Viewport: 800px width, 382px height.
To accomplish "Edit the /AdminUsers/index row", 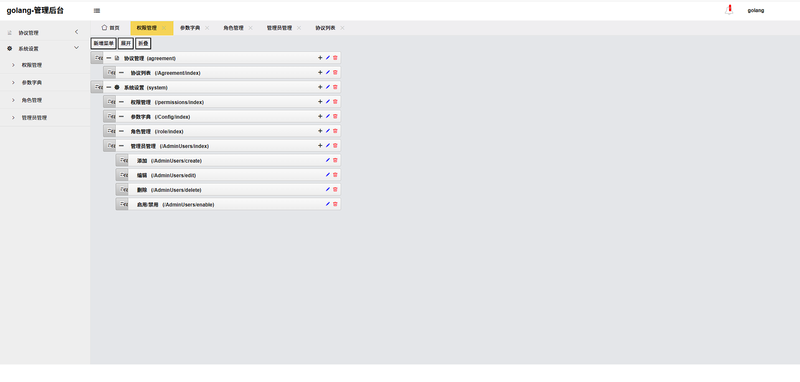I will tap(328, 145).
